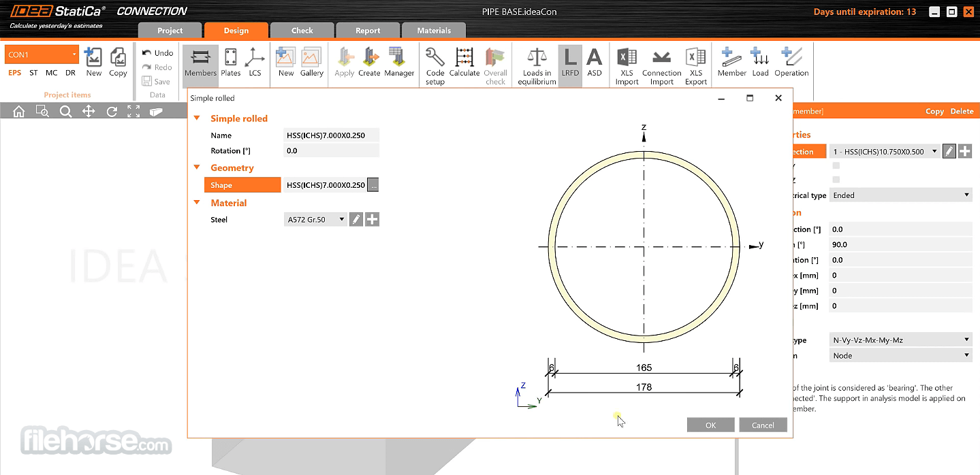Screen dimensions: 980x475
Task: Add a new Member icon
Action: (x=732, y=62)
